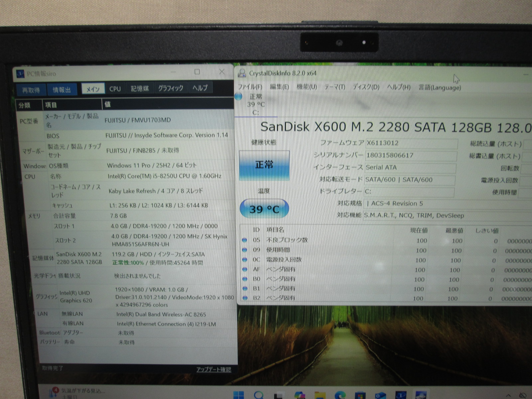Click the 39 °C temperature button

click(264, 209)
